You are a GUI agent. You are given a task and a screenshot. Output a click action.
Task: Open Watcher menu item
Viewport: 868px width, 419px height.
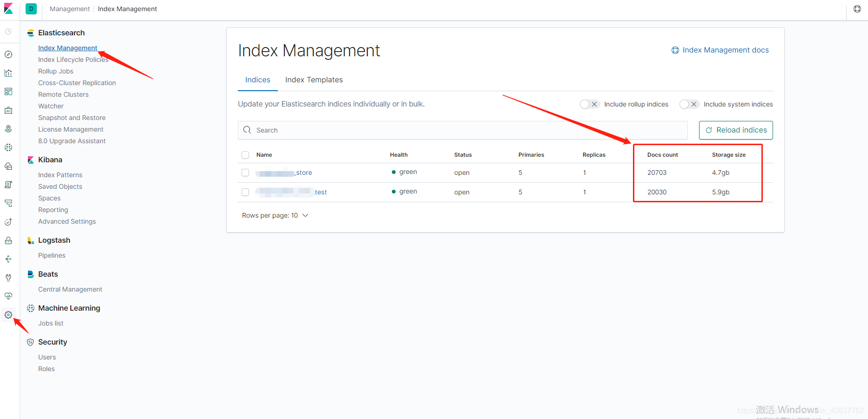tap(51, 106)
